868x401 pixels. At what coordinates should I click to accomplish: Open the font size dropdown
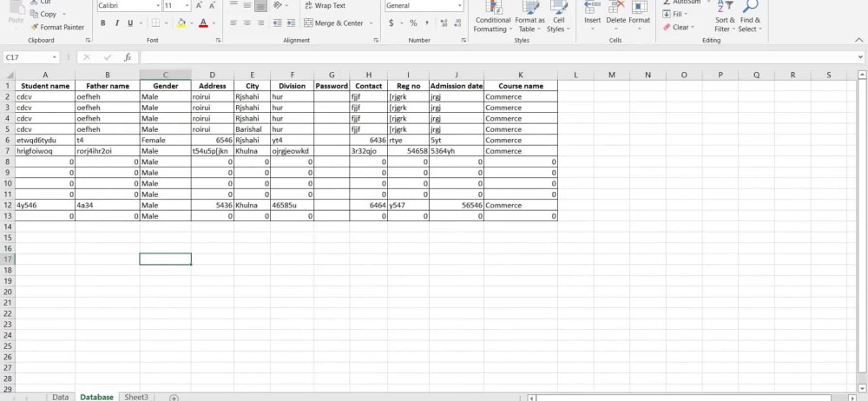point(187,5)
